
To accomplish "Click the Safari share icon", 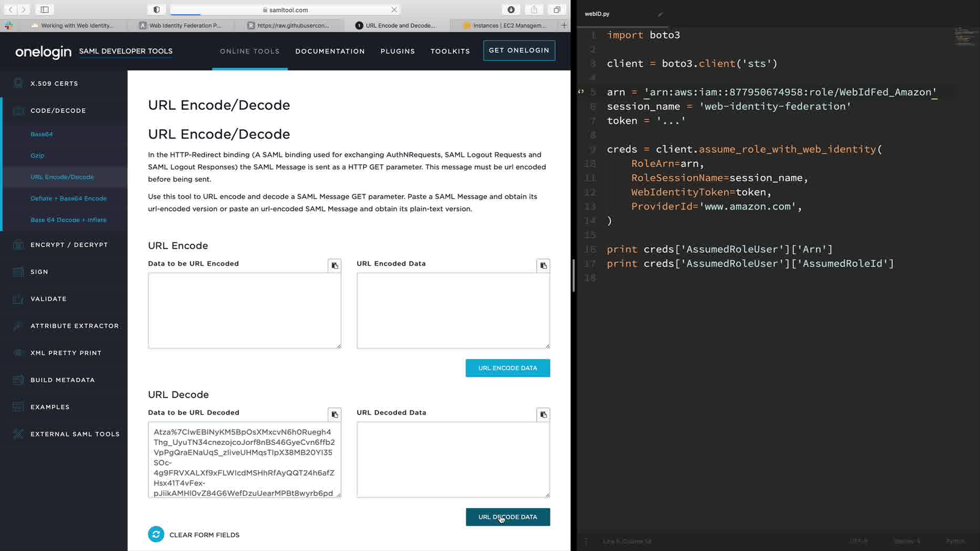I will tap(534, 9).
